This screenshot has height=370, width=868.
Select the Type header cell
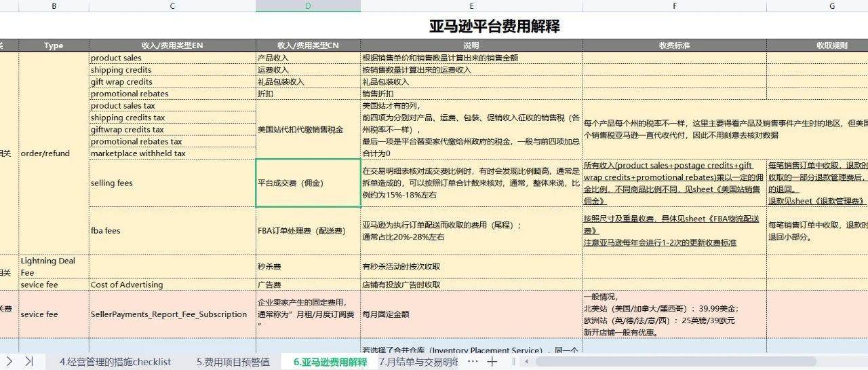54,45
